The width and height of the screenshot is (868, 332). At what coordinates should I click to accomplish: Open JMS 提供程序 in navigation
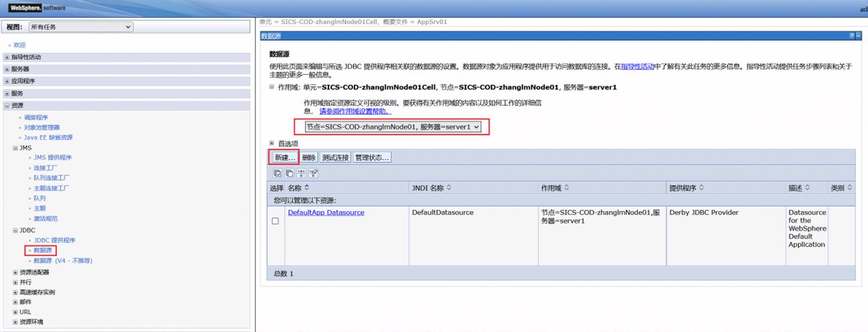coord(53,157)
